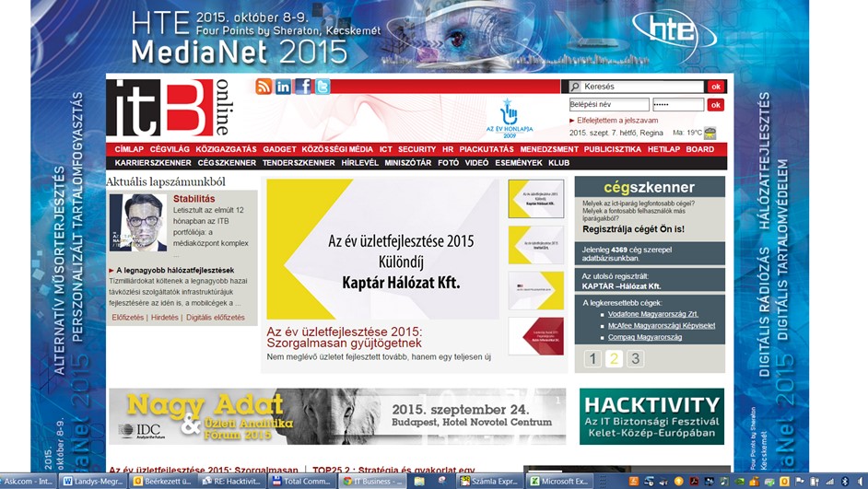This screenshot has height=489, width=868.
Task: Open the CÍMLAP menu item
Action: pos(129,149)
